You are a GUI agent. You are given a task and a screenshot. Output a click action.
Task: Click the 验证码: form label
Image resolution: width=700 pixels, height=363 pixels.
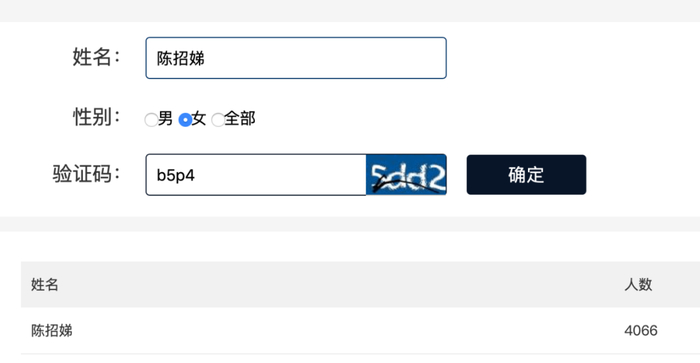point(87,174)
